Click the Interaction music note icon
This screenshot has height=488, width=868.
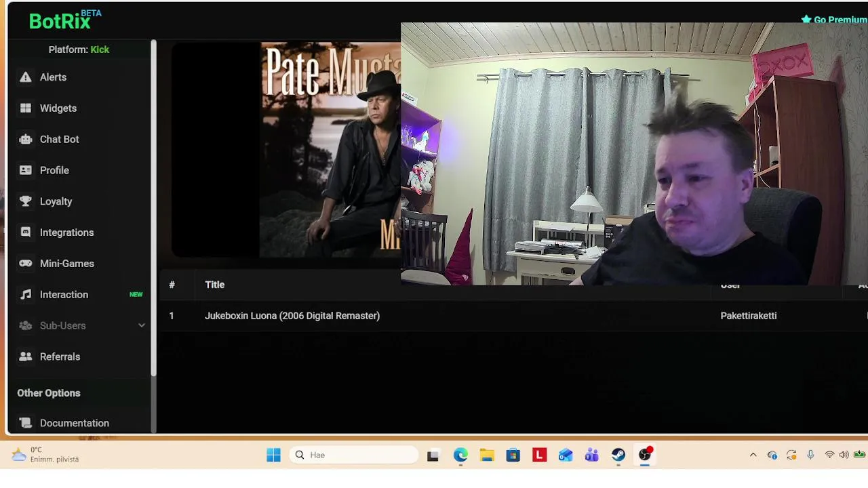pos(26,295)
